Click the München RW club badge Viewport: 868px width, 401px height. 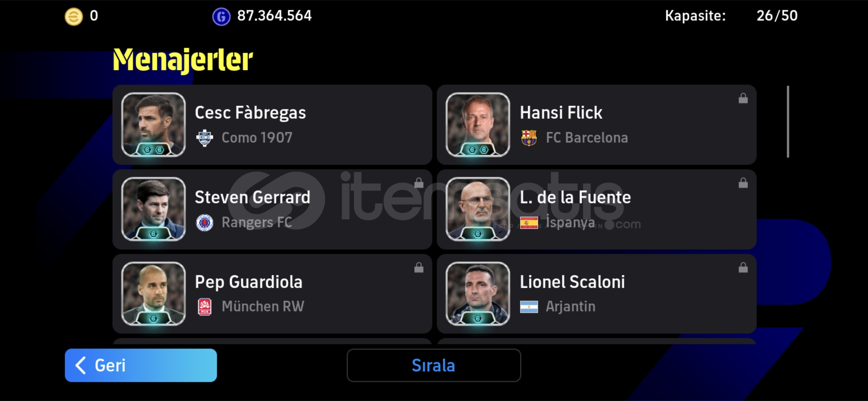point(204,307)
